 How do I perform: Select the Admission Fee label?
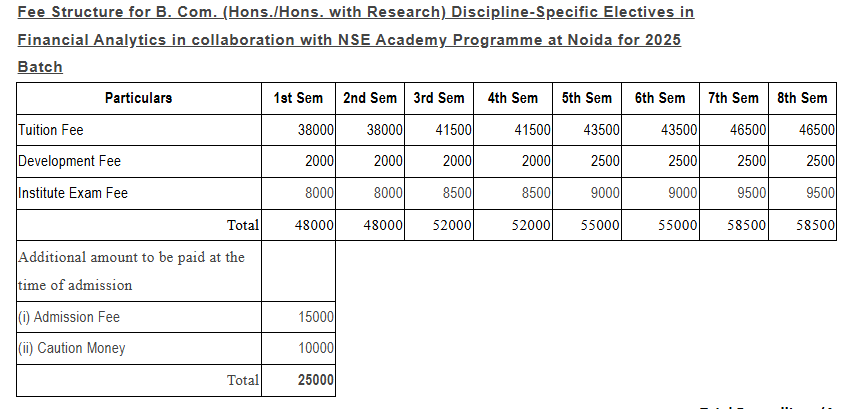click(x=68, y=317)
